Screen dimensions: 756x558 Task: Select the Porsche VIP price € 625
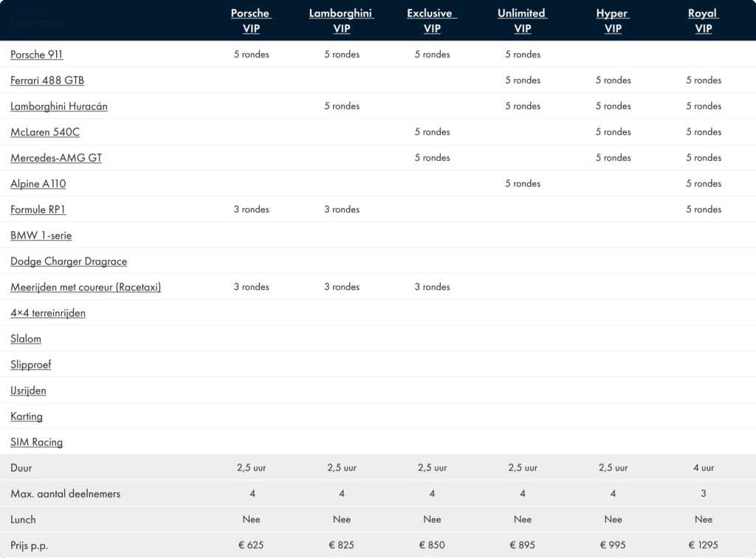(251, 545)
